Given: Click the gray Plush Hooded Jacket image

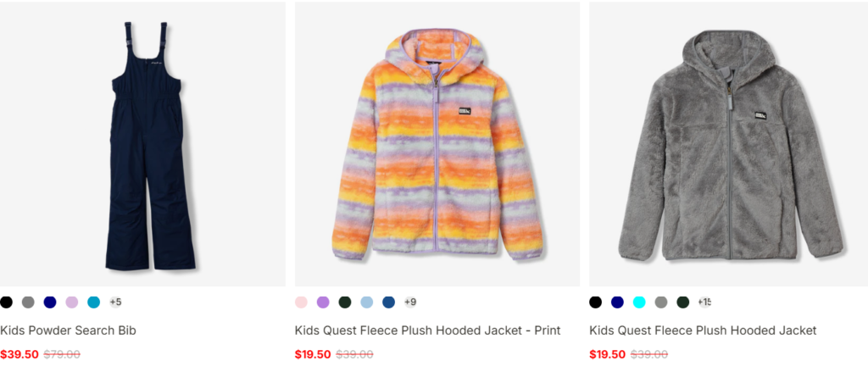Looking at the screenshot, I should click(x=728, y=144).
